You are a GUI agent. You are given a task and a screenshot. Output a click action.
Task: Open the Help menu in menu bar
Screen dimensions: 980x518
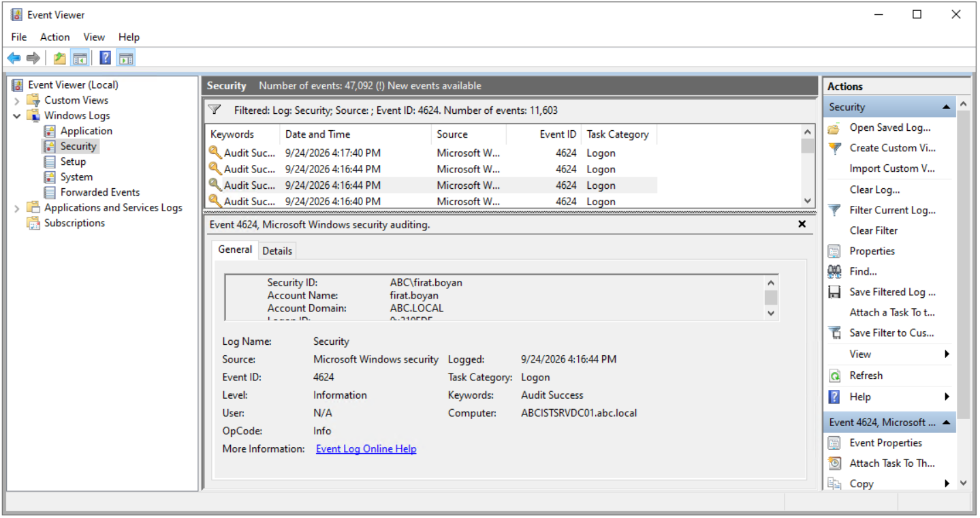[129, 37]
